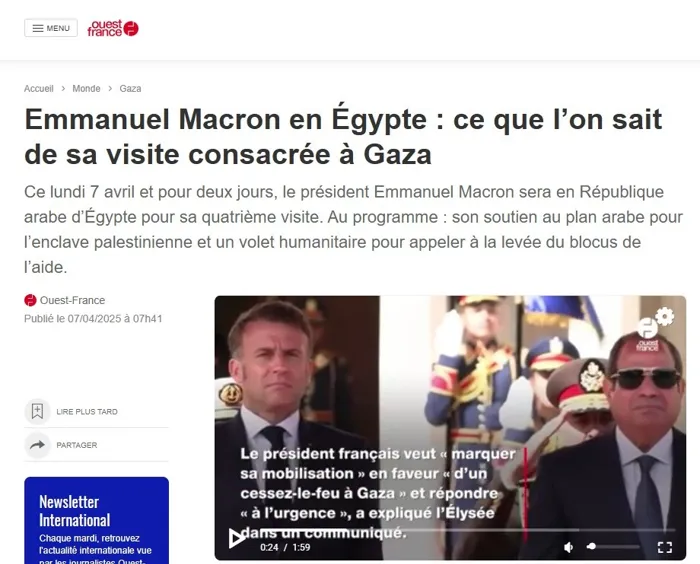Select the LIRE PLUS TARD label
Viewport: 700px width, 564px height.
point(87,412)
